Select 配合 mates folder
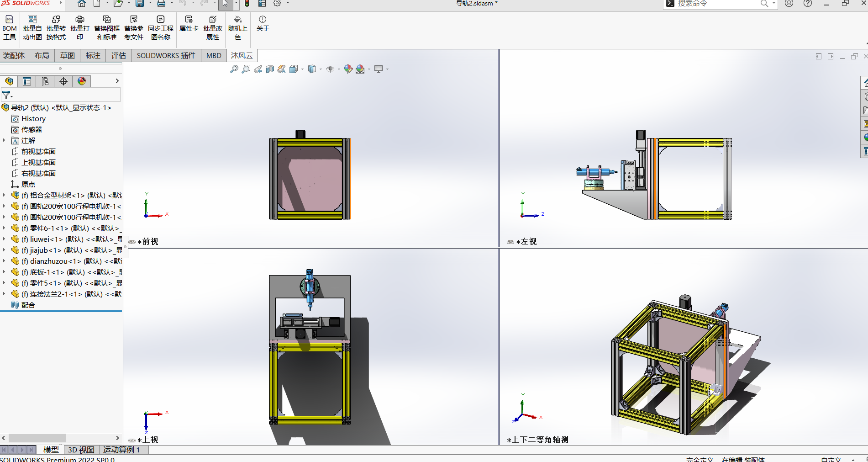The image size is (868, 462). point(28,305)
